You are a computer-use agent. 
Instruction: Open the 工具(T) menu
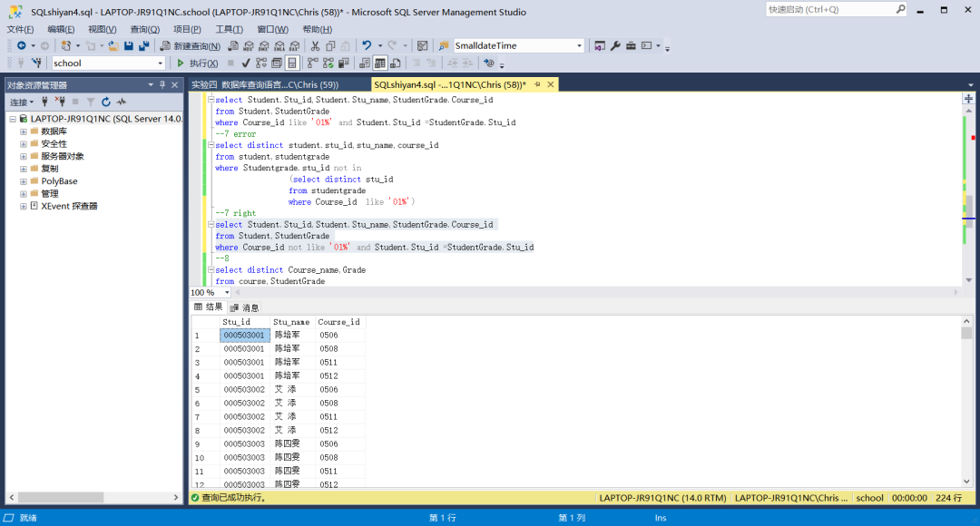(229, 29)
